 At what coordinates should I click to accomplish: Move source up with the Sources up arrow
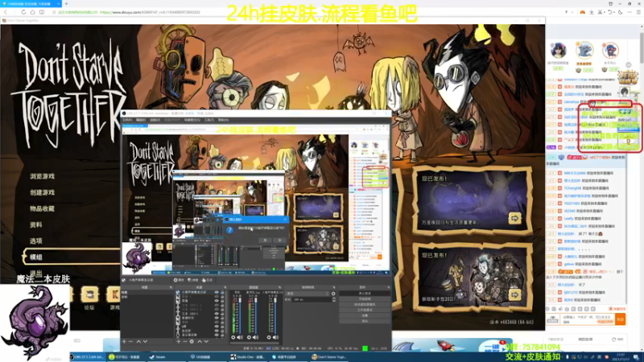[x=200, y=341]
